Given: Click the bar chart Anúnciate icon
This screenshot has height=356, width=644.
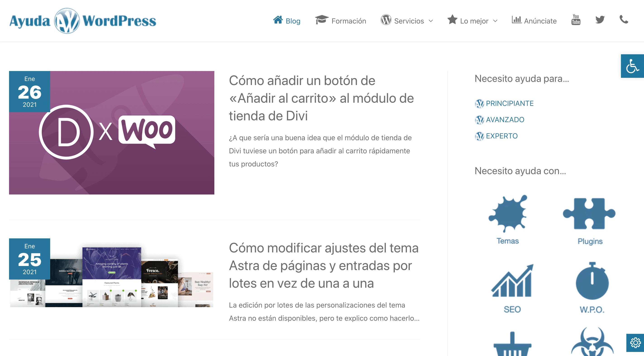Looking at the screenshot, I should [x=516, y=19].
